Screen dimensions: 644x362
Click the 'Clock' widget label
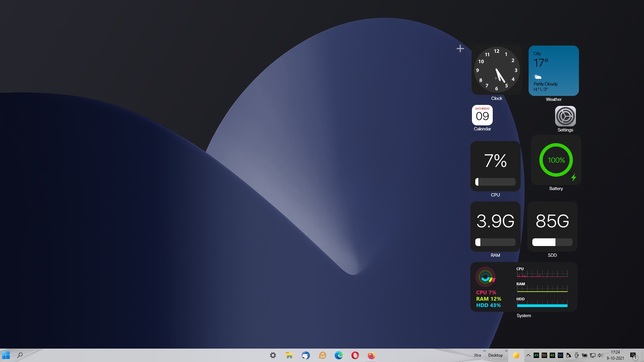[x=497, y=99]
